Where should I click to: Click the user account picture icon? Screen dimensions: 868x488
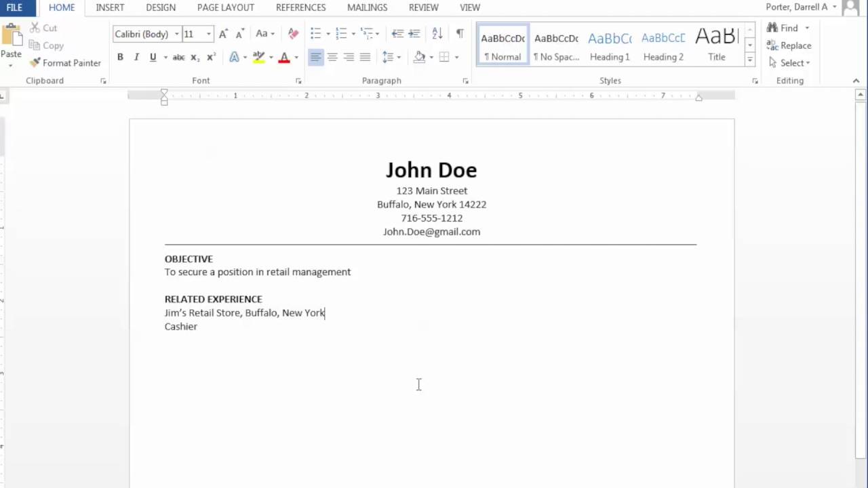coord(850,8)
